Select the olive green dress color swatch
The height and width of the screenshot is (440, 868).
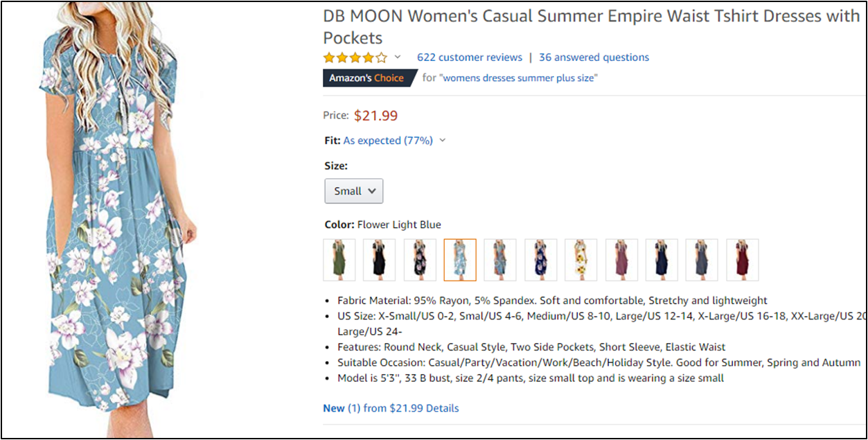[339, 260]
